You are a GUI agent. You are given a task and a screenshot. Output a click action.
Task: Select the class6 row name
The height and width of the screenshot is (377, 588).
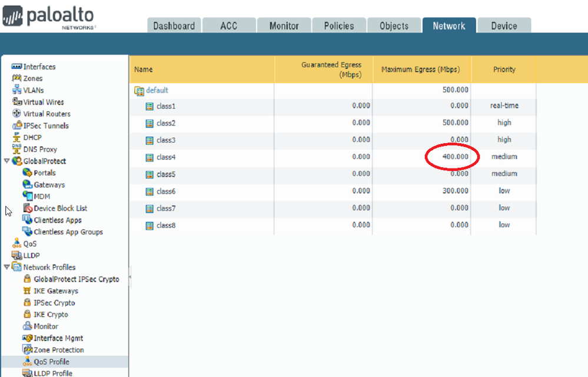click(166, 191)
